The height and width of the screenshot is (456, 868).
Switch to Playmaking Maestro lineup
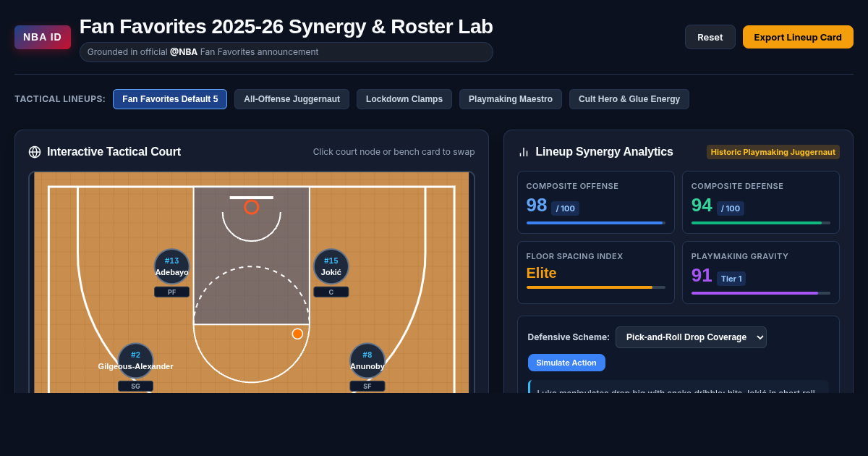[511, 99]
